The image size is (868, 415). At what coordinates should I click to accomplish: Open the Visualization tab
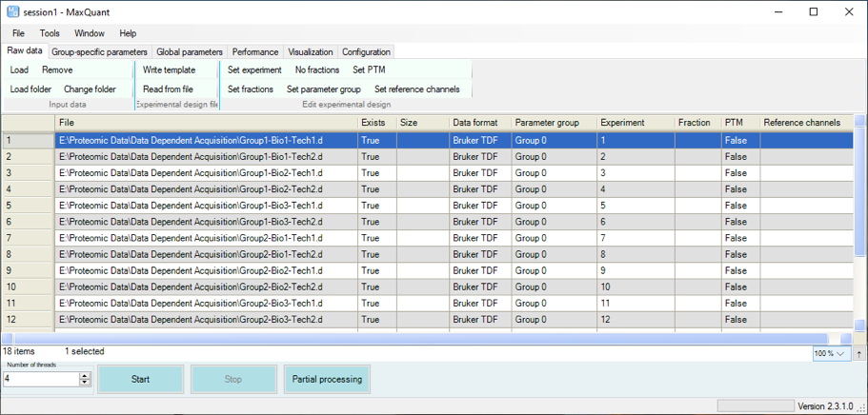click(310, 51)
